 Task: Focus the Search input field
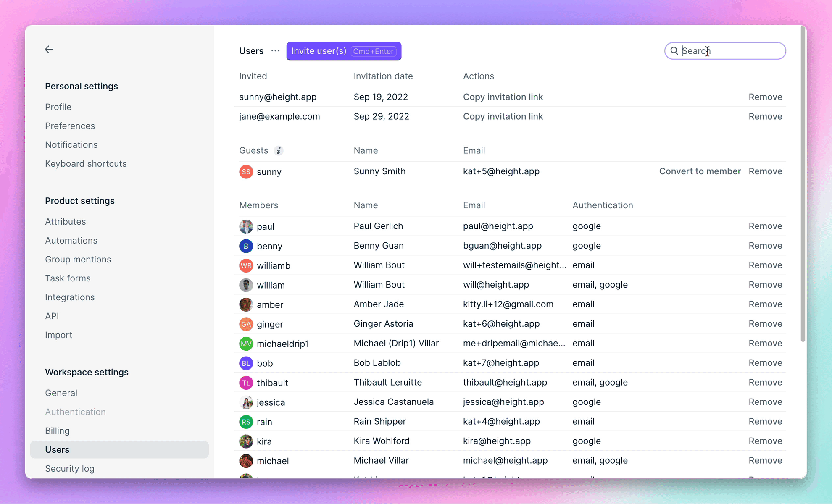[725, 51]
